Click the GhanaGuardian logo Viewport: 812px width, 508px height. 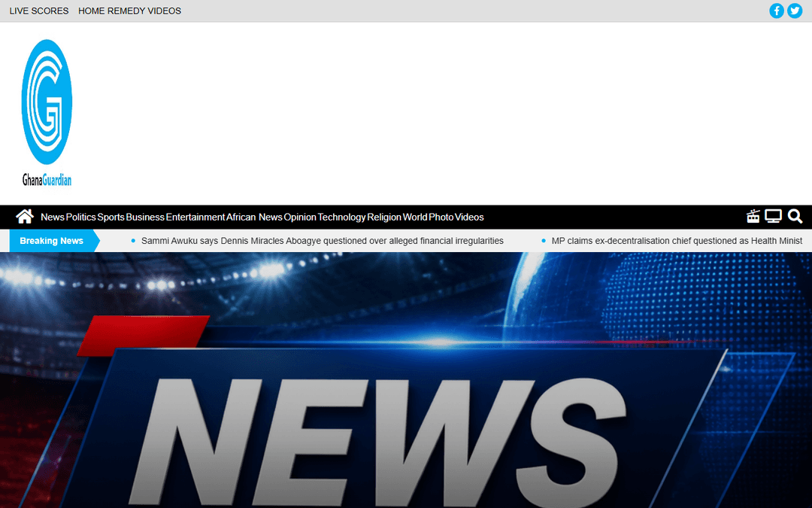click(47, 113)
